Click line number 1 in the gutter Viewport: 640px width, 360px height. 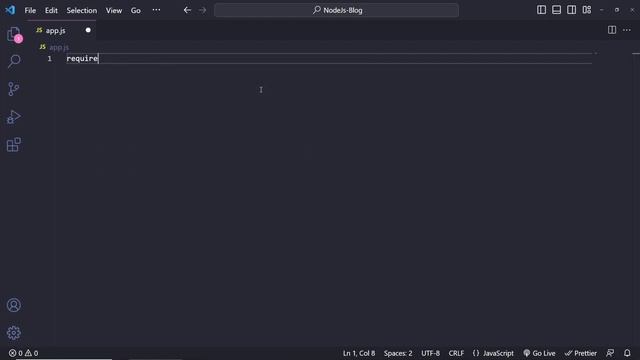49,59
